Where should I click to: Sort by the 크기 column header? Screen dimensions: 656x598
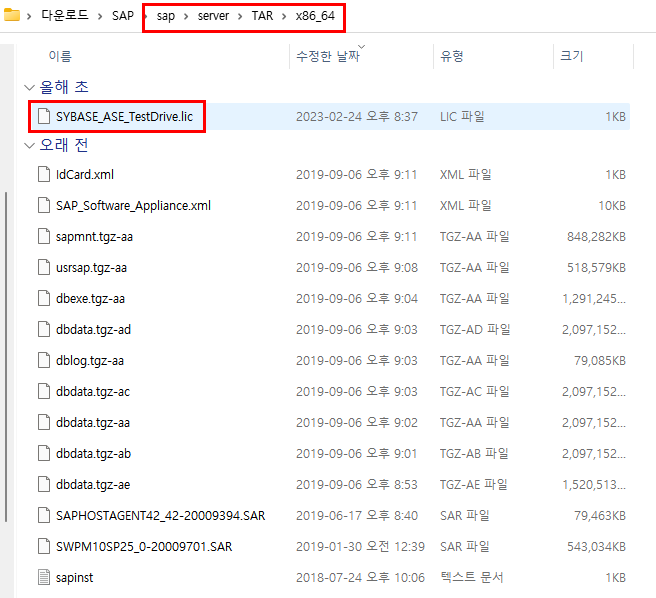[x=571, y=56]
